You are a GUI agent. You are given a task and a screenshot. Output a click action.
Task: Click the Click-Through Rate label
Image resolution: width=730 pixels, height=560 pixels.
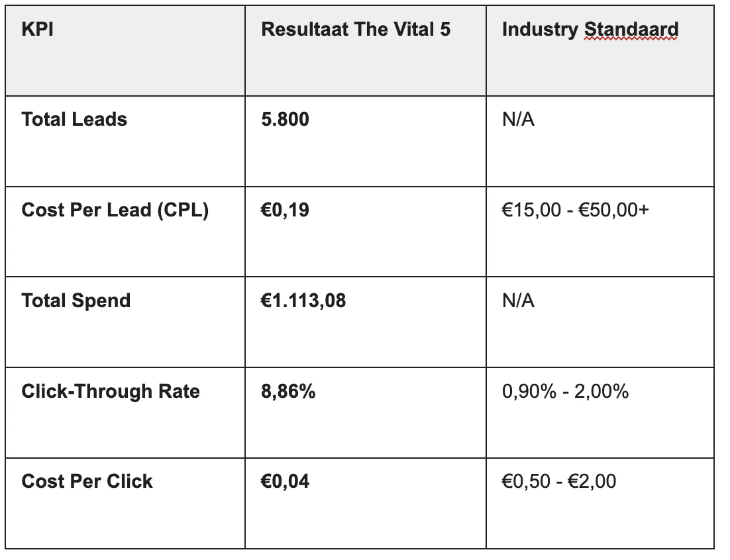(x=111, y=392)
